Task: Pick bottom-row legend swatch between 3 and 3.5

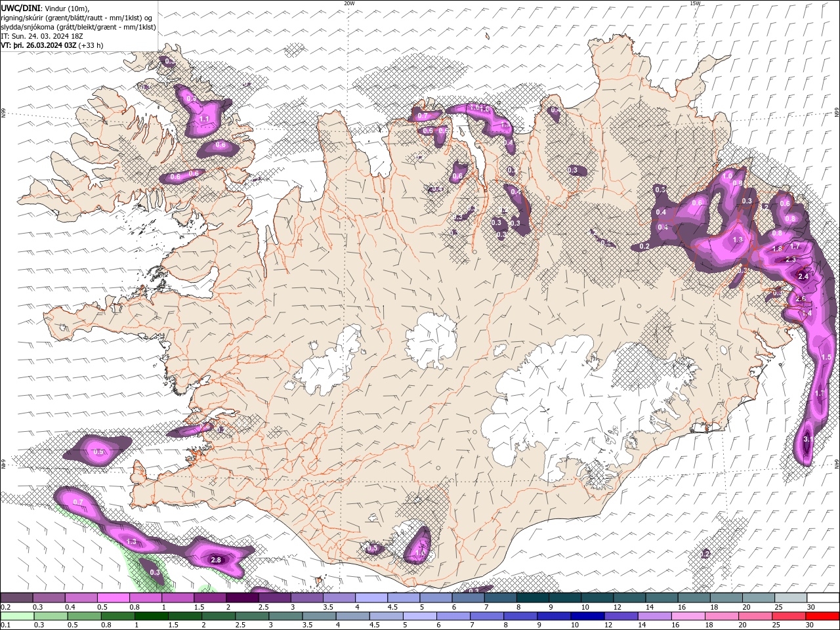Action: pyautogui.click(x=285, y=616)
